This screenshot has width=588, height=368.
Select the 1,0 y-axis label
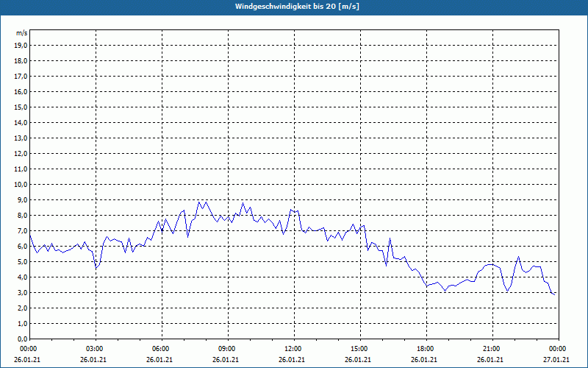tap(22, 323)
